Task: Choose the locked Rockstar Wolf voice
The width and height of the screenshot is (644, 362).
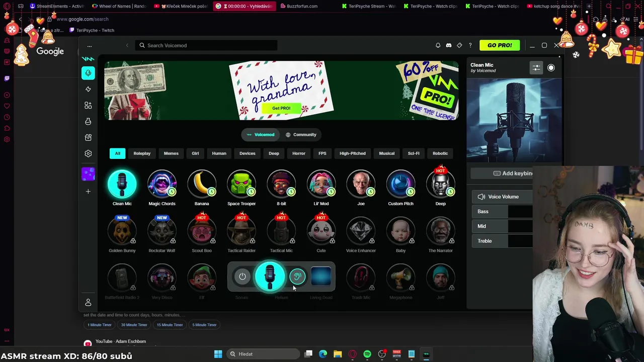Action: [162, 231]
